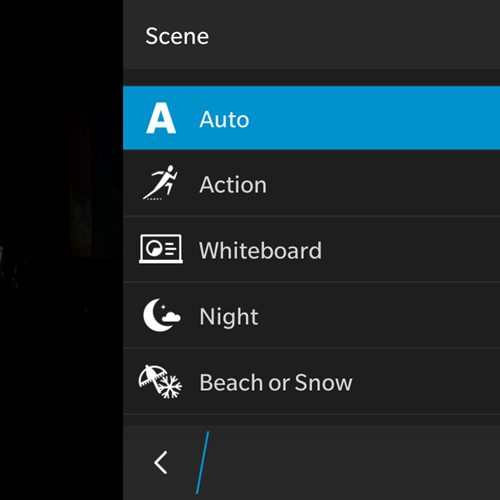Click the Scene header title
The image size is (500, 500).
(x=177, y=36)
